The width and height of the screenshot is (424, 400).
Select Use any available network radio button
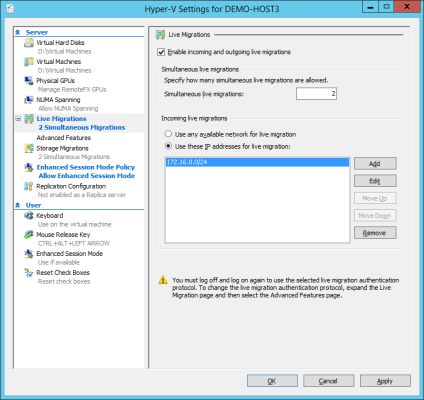tap(168, 134)
